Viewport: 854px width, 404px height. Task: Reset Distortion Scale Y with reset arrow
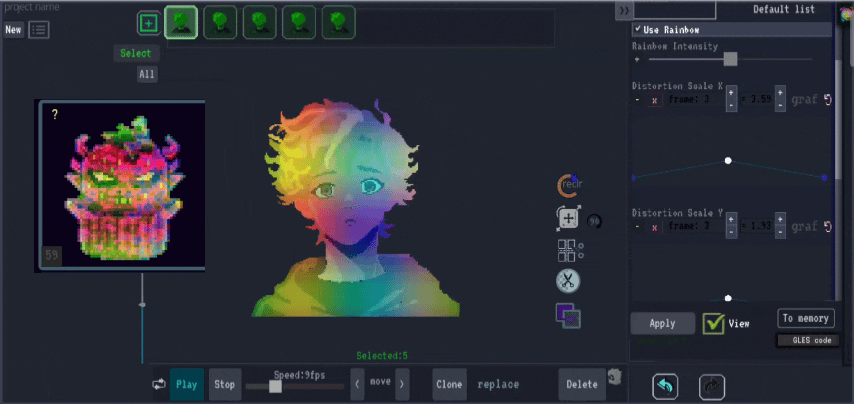click(828, 226)
